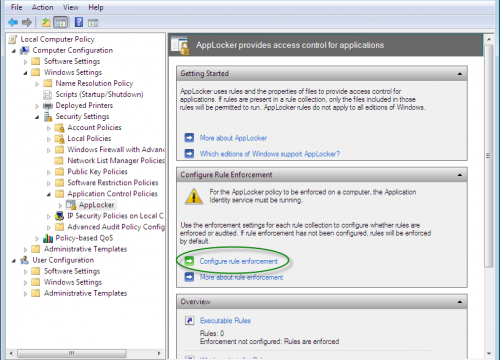Collapse the User Configuration tree node
Screen dimensions: 500x360
pyautogui.click(x=14, y=261)
